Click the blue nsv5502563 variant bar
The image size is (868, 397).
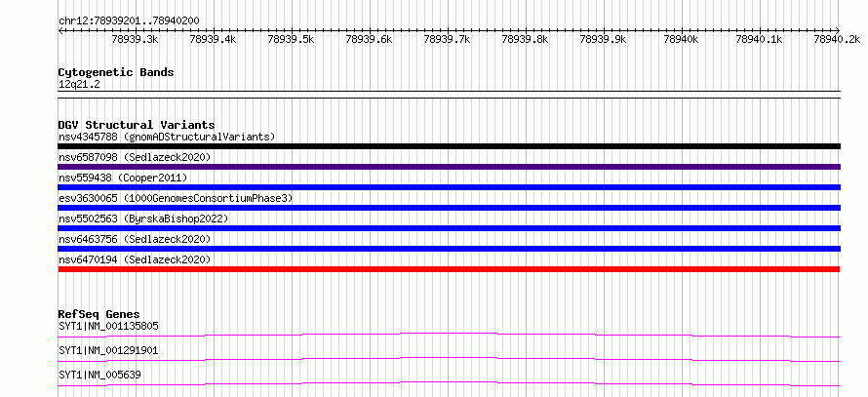pyautogui.click(x=449, y=228)
